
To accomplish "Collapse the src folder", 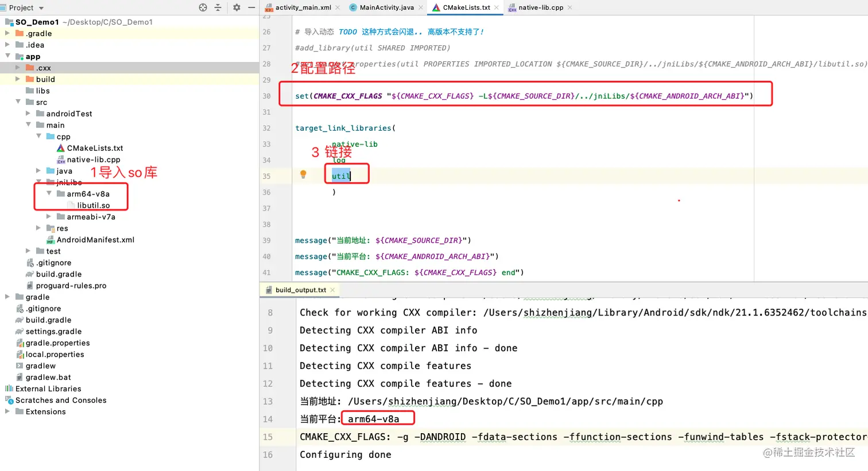I will pos(18,102).
